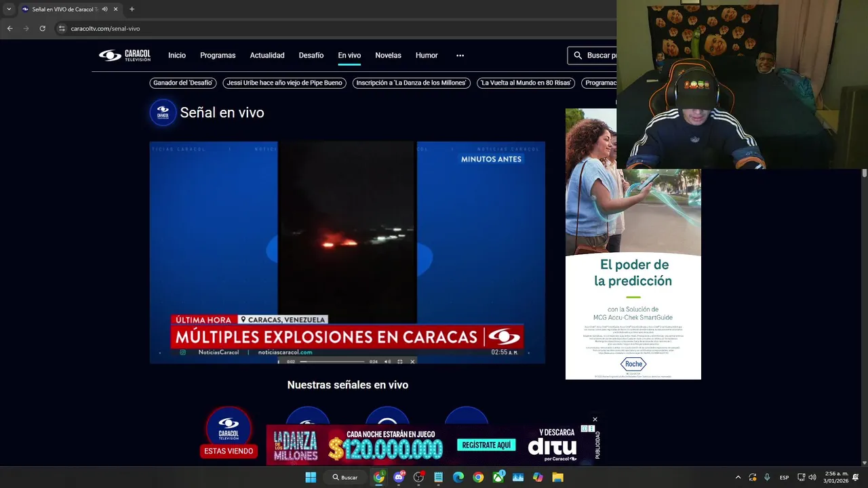
Task: Open the plain Google Chrome taskbar icon
Action: click(x=478, y=477)
